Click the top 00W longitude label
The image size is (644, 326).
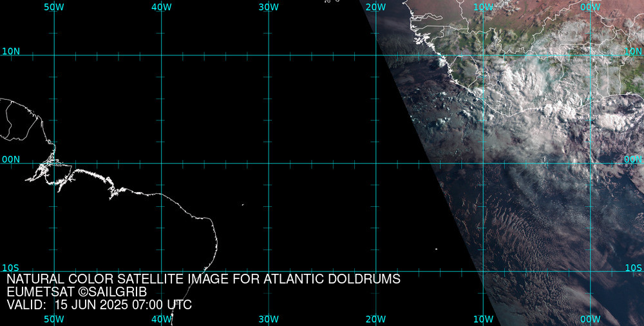pyautogui.click(x=591, y=7)
